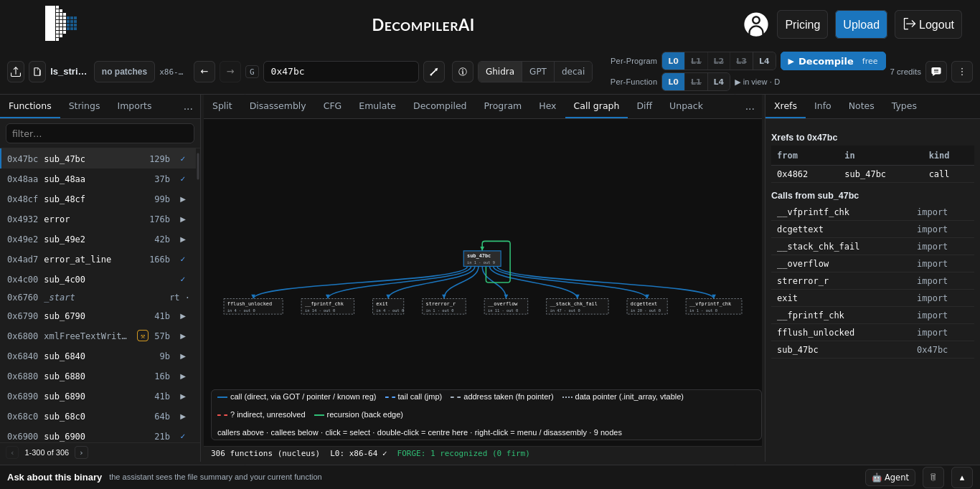Open the Decompiled tab
The image size is (980, 489).
click(x=440, y=106)
